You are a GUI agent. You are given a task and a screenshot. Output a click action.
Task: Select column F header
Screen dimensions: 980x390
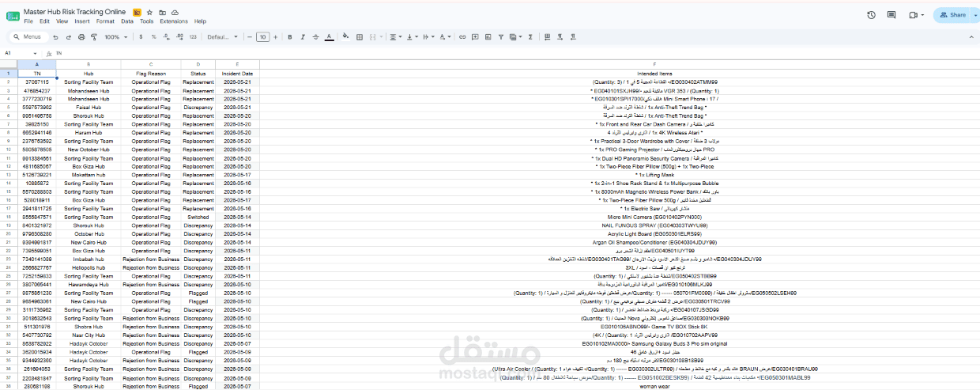pos(655,63)
